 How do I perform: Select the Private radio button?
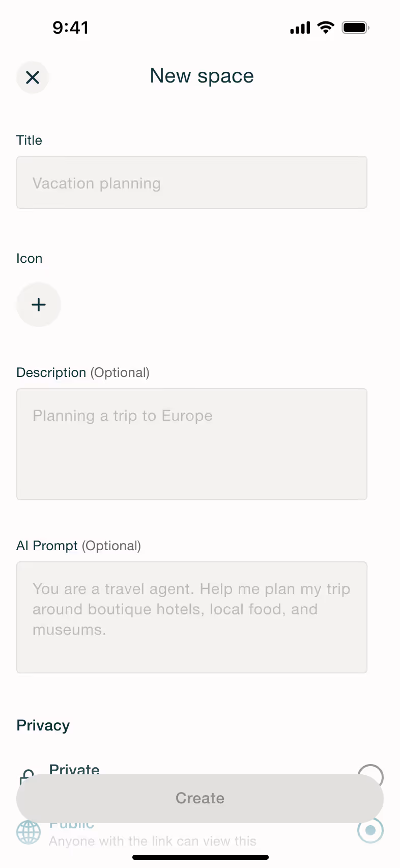(x=370, y=770)
